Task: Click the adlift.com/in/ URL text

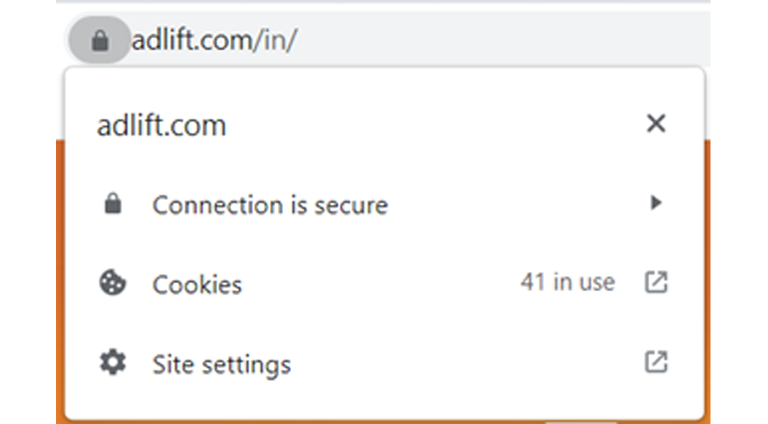Action: (215, 40)
